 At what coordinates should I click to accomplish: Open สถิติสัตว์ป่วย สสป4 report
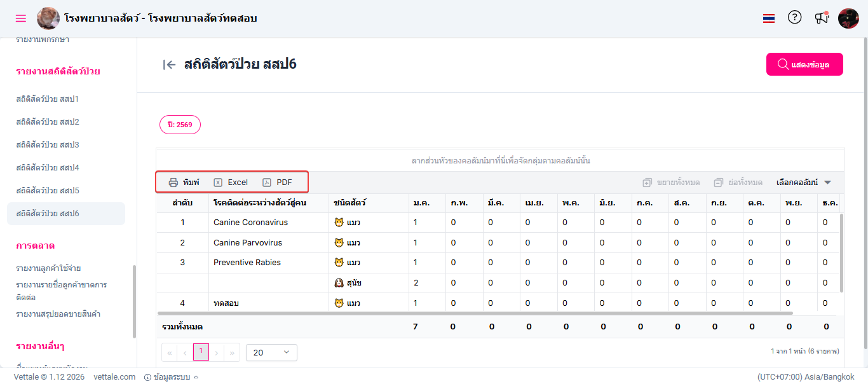pos(48,168)
